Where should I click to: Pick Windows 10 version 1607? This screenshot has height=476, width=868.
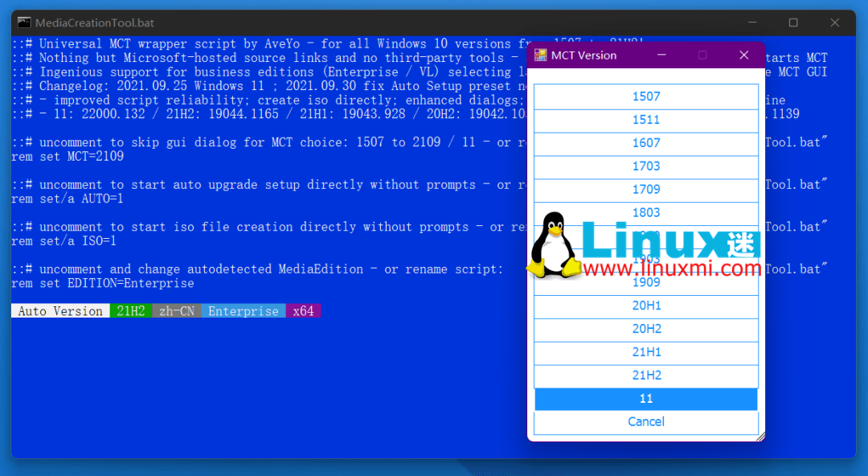coord(646,143)
